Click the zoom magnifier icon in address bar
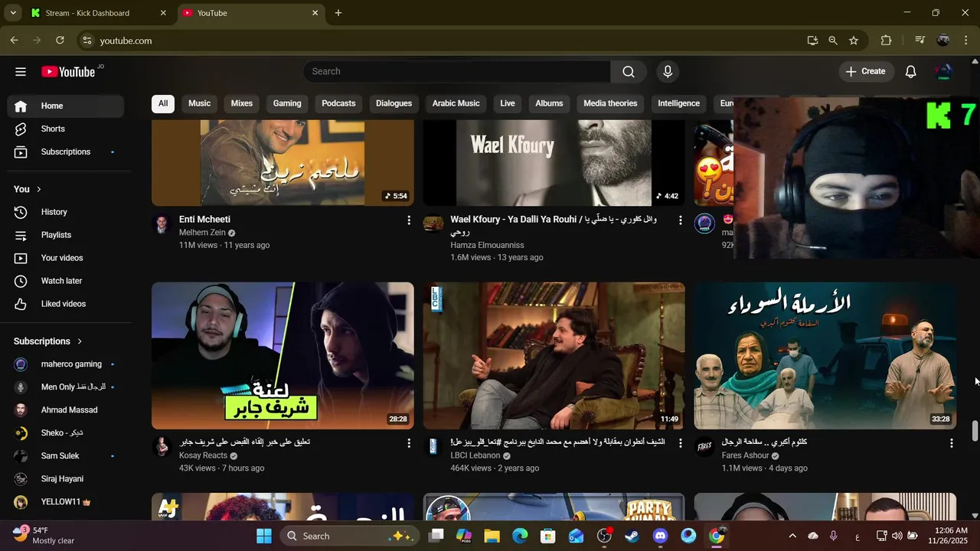The height and width of the screenshot is (551, 980). click(x=833, y=41)
